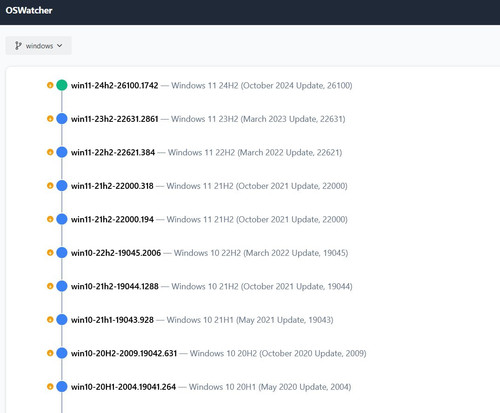Open the windows branch dropdown
Screen dimensions: 500x413
click(x=39, y=46)
